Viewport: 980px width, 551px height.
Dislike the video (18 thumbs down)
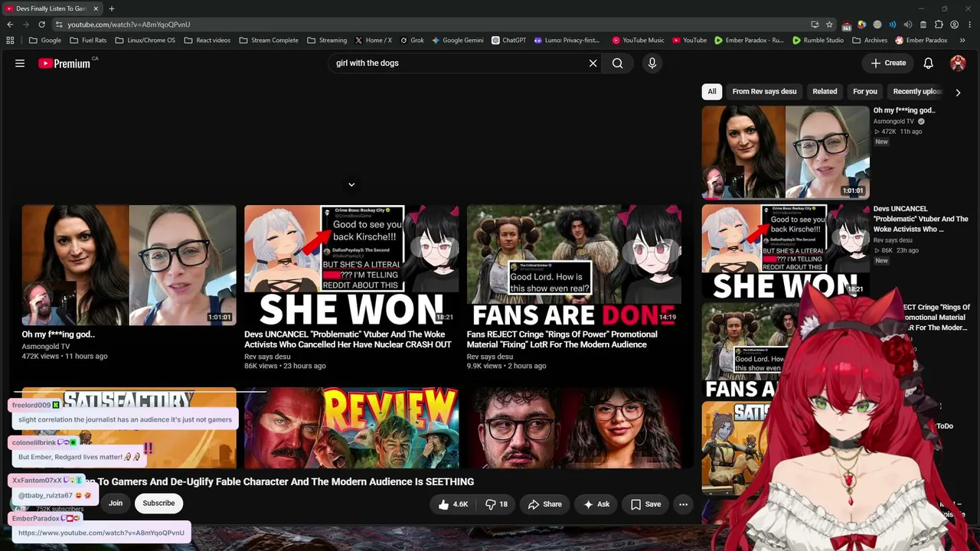click(x=496, y=504)
